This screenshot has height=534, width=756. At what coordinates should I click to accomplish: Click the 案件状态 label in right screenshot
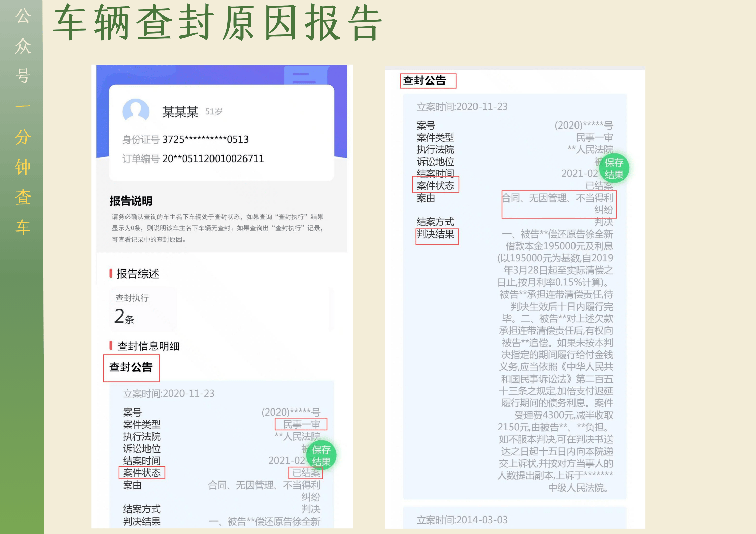[435, 186]
